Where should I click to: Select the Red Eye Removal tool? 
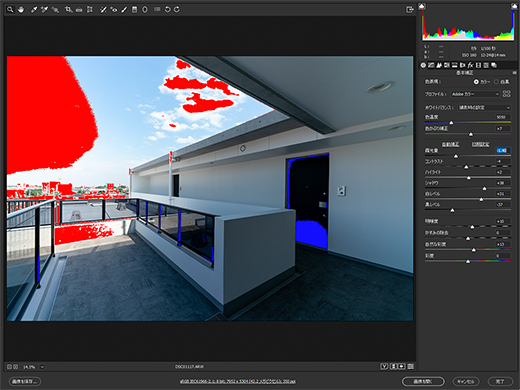pos(114,10)
